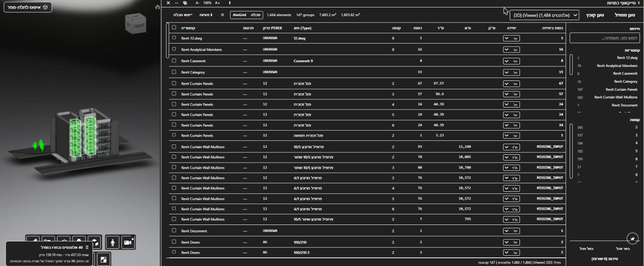Increase font size with the A+ button
Screen dimensions: 644x266
click(x=218, y=3)
